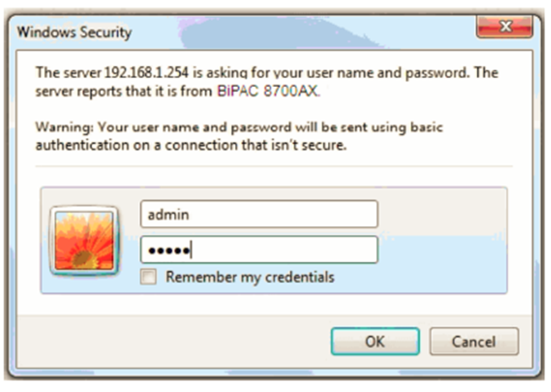Viewport: 551px width, 392px height.
Task: Click the separator line under the warning
Action: click(273, 166)
